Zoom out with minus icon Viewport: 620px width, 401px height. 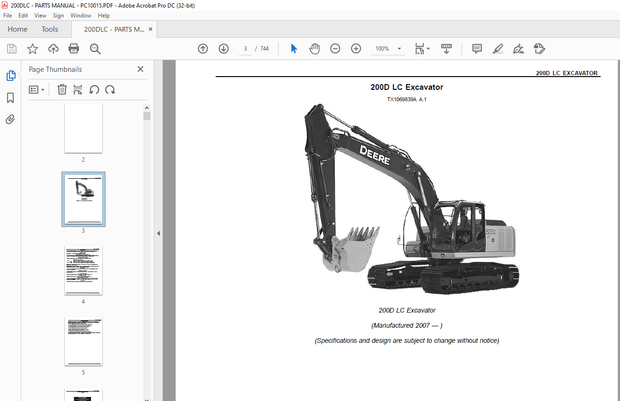335,49
